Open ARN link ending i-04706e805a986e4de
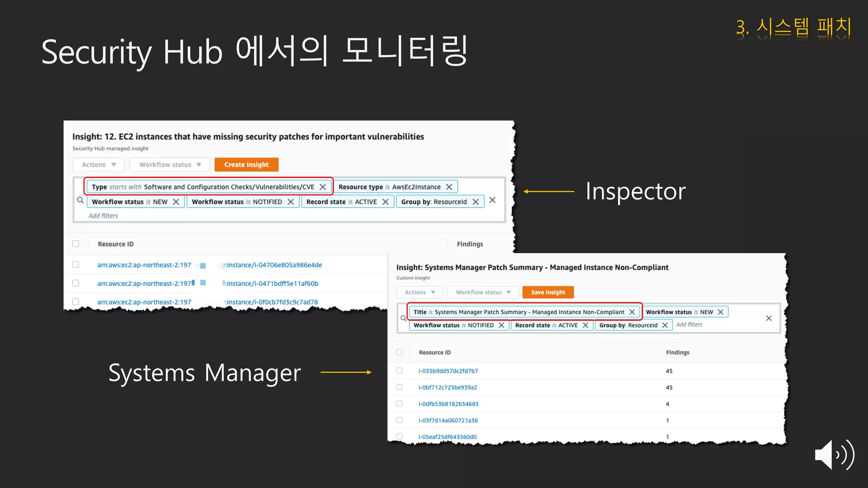The width and height of the screenshot is (868, 488). point(210,265)
